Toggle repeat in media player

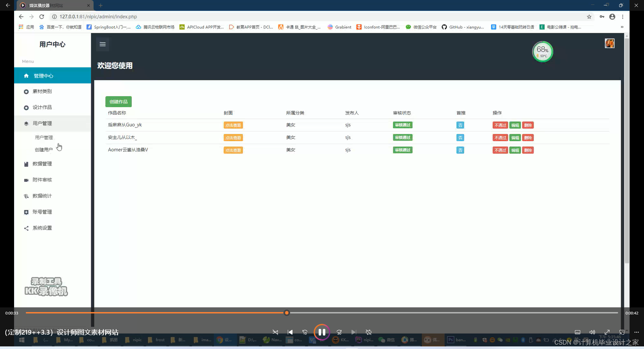click(369, 332)
